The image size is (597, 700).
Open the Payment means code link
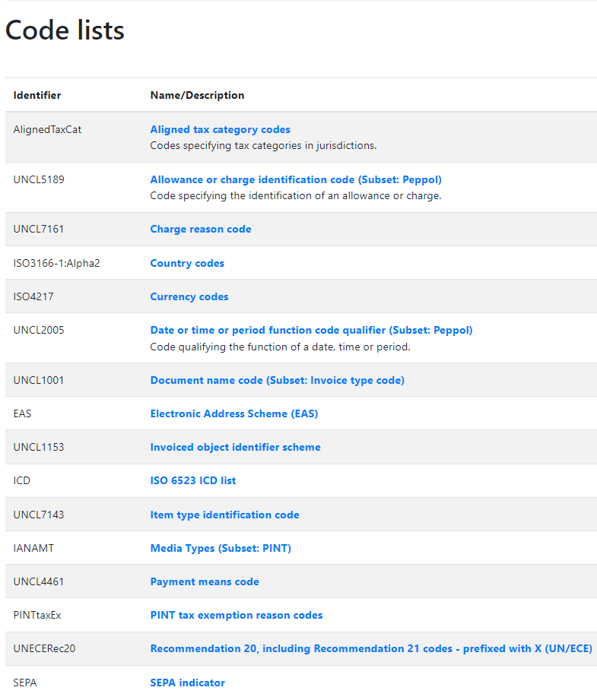(205, 581)
